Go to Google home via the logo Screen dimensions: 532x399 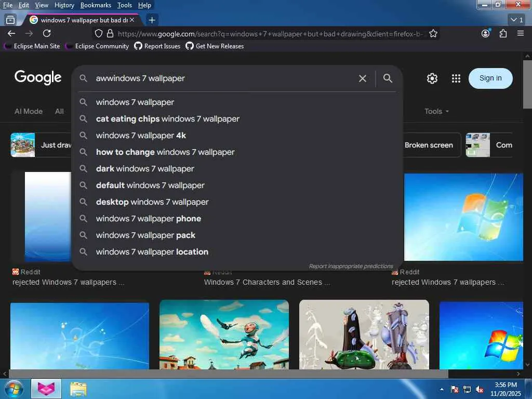pos(38,78)
